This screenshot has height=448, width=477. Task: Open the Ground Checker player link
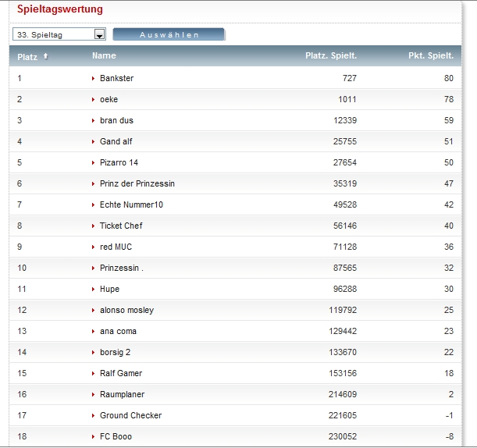click(x=130, y=415)
